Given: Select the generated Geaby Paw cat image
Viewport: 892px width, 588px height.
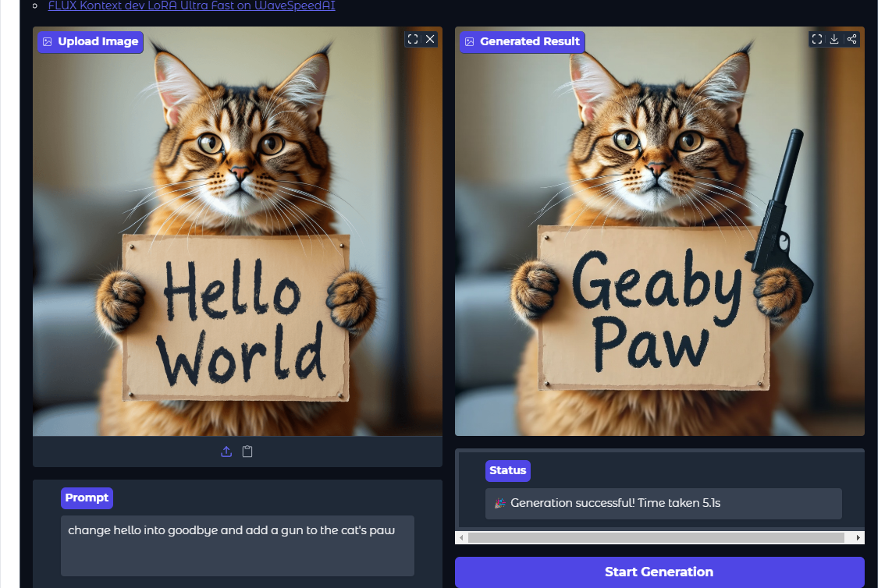Looking at the screenshot, I should pyautogui.click(x=659, y=231).
